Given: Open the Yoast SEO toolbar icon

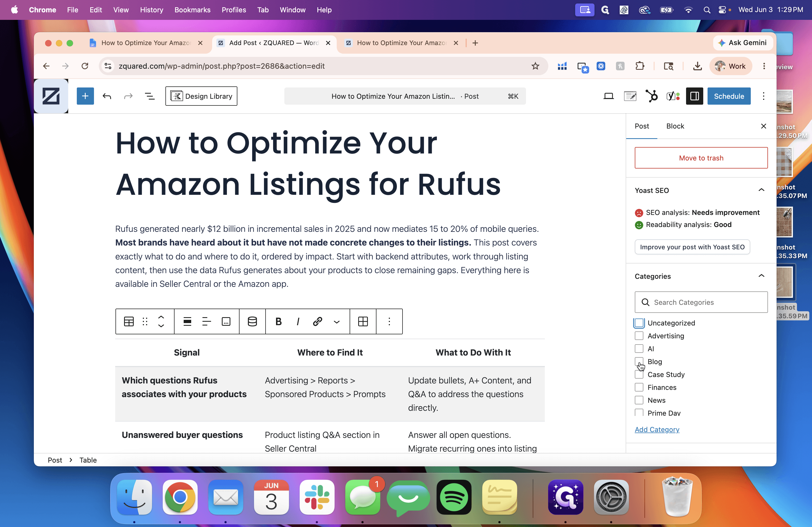Looking at the screenshot, I should (673, 96).
